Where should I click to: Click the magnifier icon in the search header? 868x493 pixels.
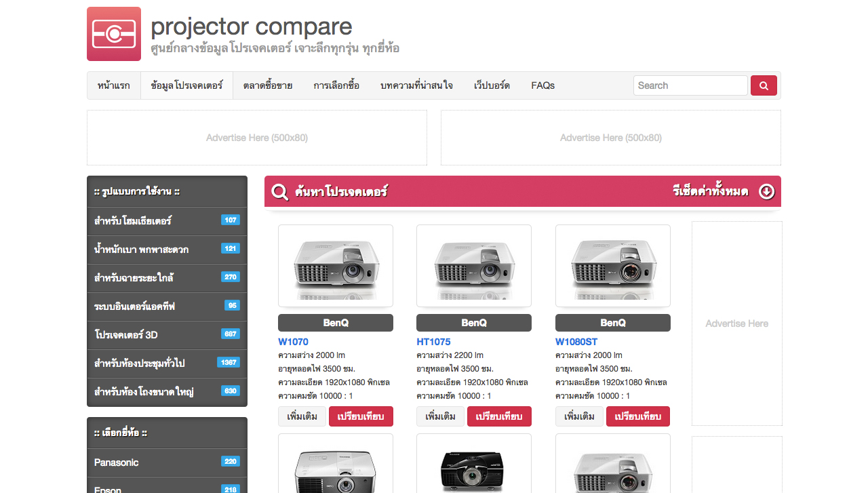pos(279,192)
